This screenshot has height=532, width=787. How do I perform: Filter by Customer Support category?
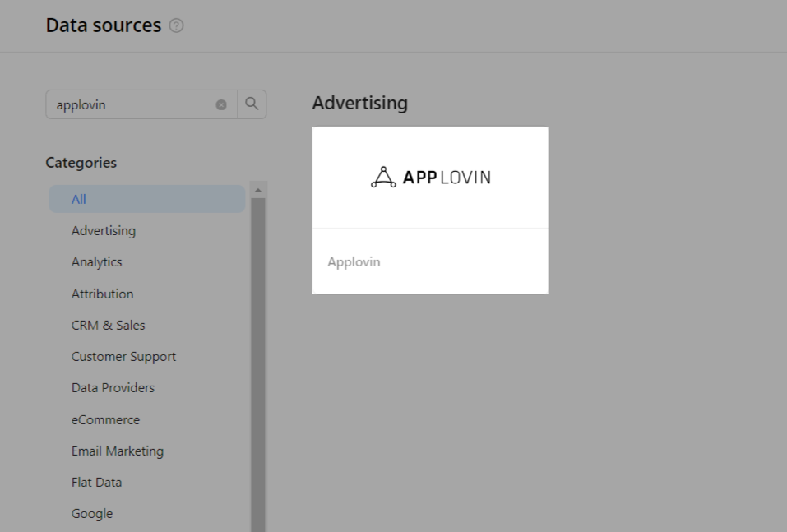[x=123, y=357]
